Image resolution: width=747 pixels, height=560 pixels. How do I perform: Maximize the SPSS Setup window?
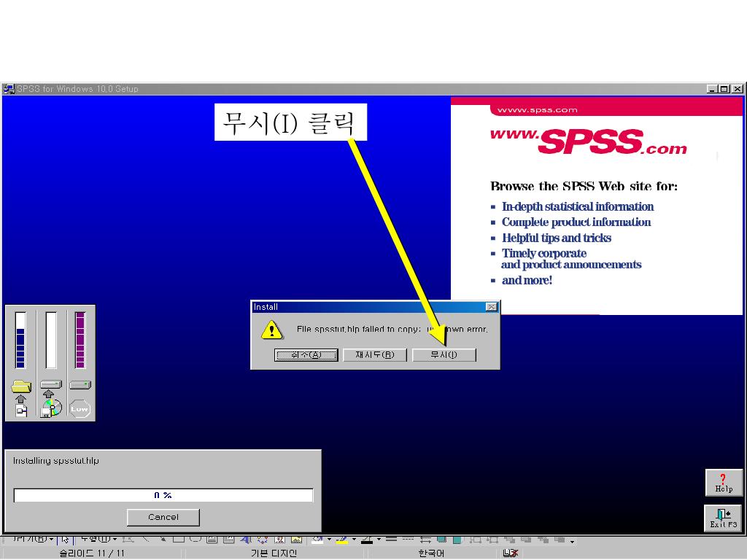coord(724,89)
